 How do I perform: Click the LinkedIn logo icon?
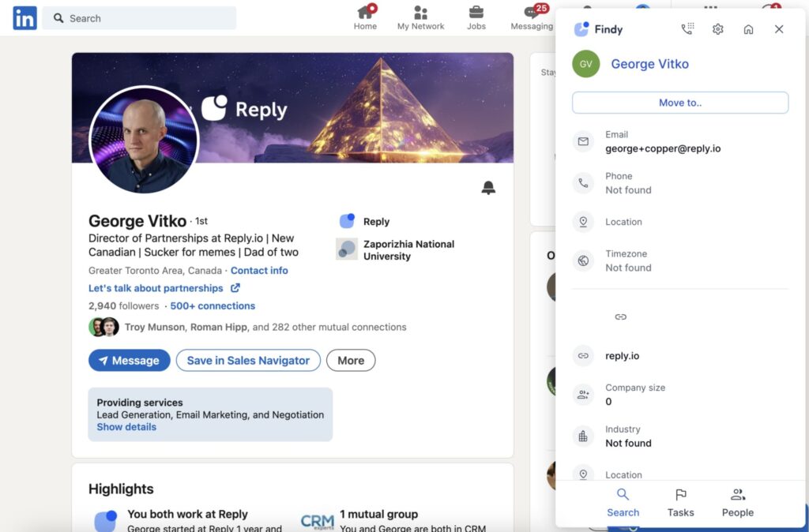tap(24, 17)
